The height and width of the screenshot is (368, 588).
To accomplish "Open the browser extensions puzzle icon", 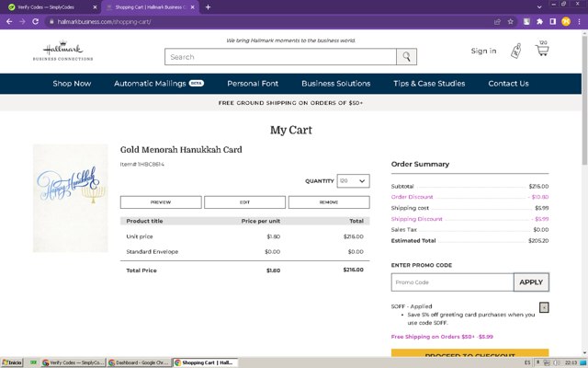I will click(539, 22).
